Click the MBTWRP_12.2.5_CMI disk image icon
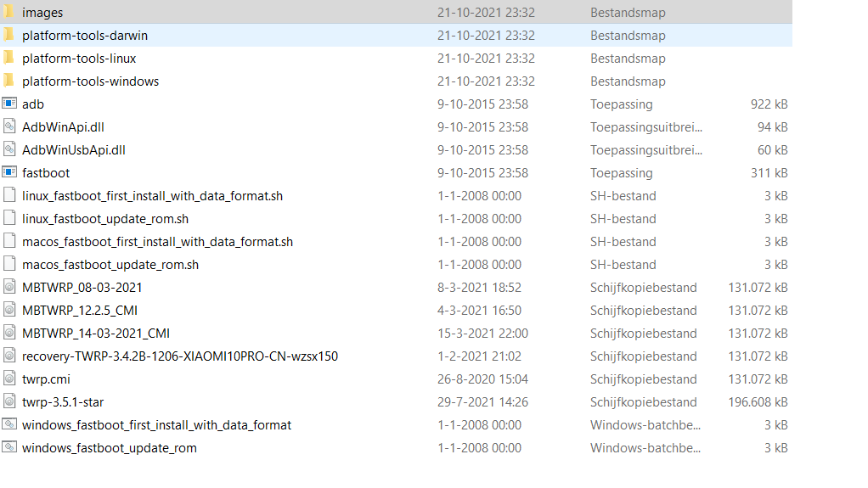Image resolution: width=868 pixels, height=488 pixels. [x=9, y=310]
